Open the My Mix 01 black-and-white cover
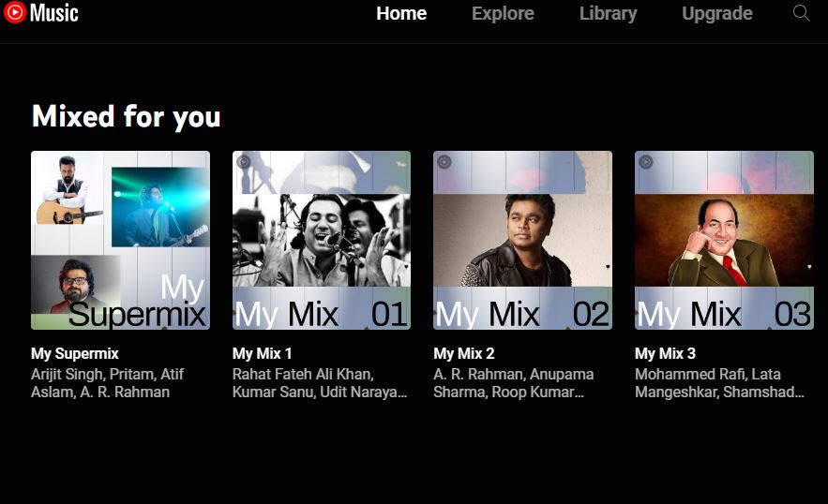This screenshot has width=828, height=504. pyautogui.click(x=322, y=241)
